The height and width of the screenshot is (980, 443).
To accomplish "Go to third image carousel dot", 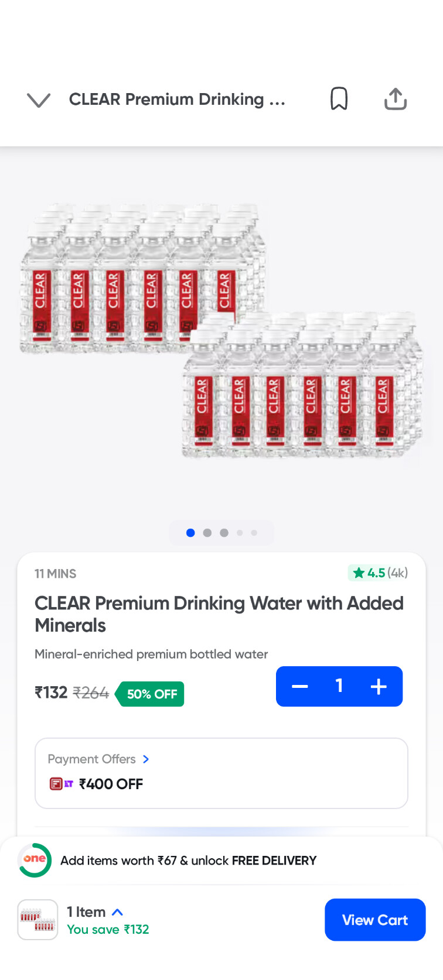I will [224, 533].
